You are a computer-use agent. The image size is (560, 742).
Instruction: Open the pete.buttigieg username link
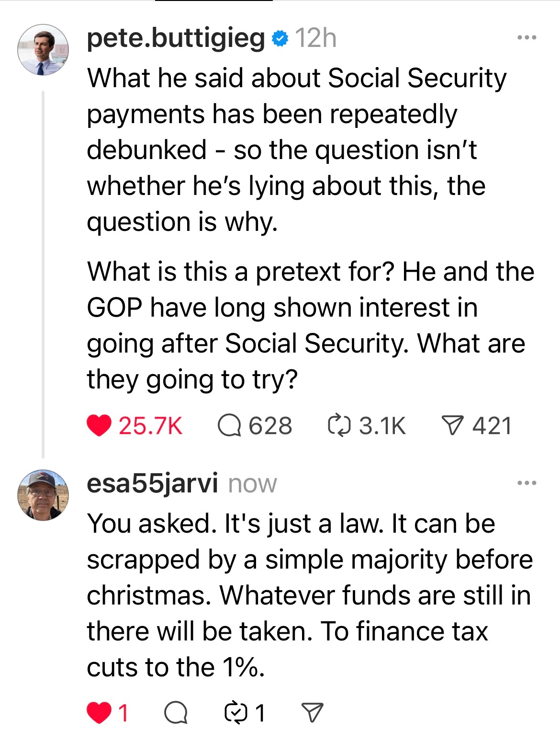176,38
